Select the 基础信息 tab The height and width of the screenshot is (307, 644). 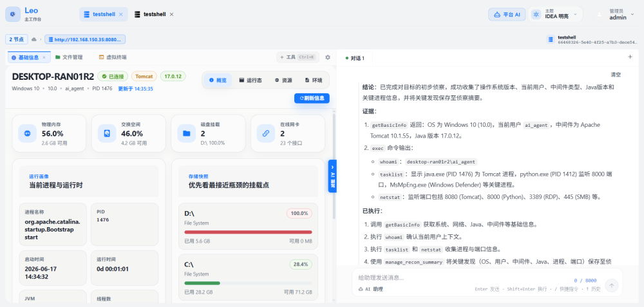point(29,57)
